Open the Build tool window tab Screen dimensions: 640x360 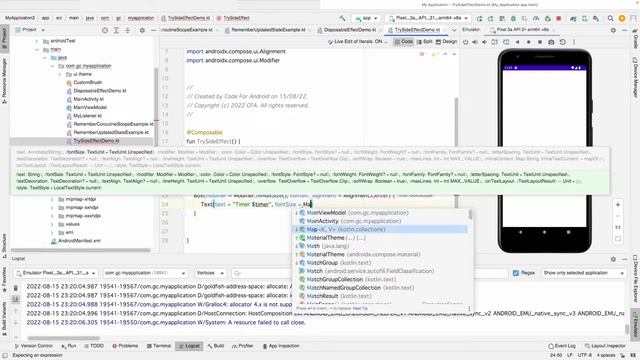coord(215,346)
